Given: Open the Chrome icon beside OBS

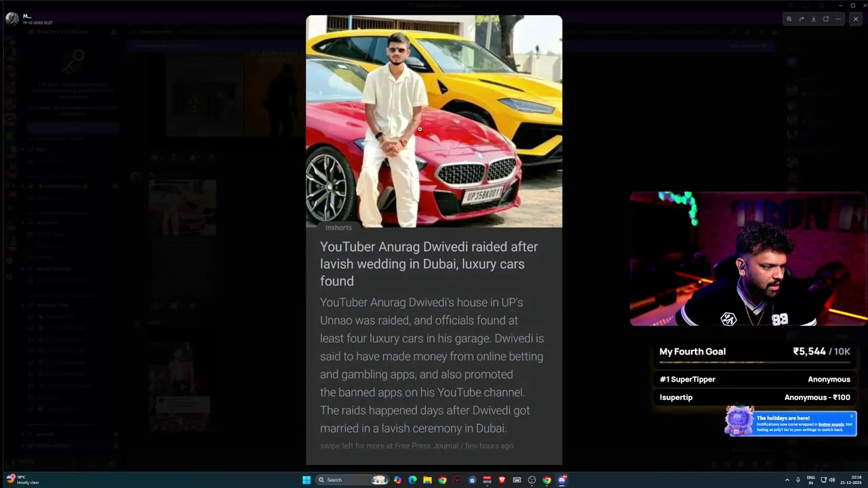Looking at the screenshot, I should tap(547, 480).
